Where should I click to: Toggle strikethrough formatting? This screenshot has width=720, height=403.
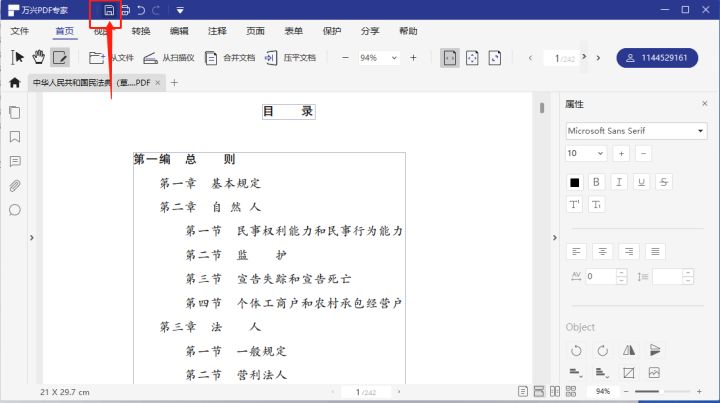click(x=664, y=182)
